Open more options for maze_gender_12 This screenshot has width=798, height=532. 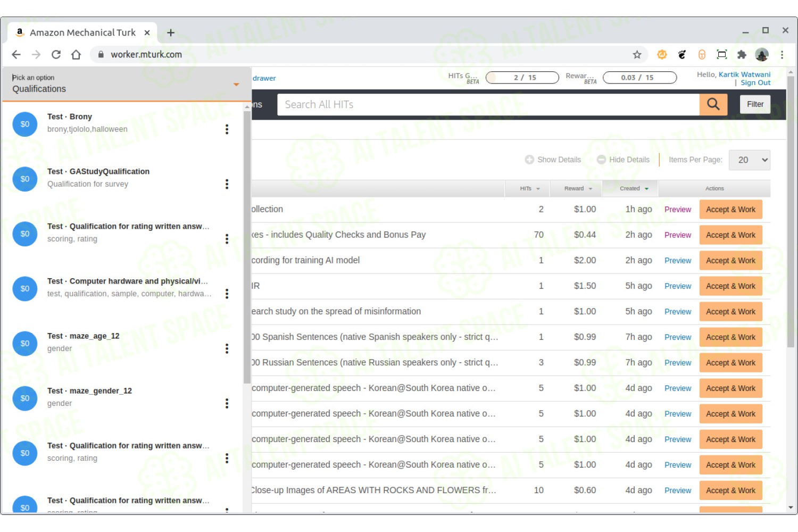click(x=227, y=403)
